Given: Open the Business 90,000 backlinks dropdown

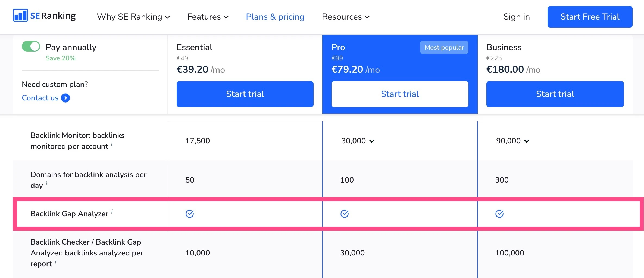Looking at the screenshot, I should 513,141.
